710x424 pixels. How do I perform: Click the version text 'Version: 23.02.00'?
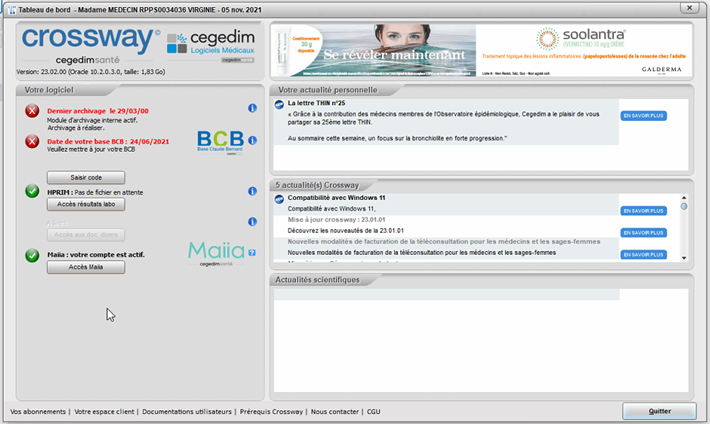click(42, 72)
